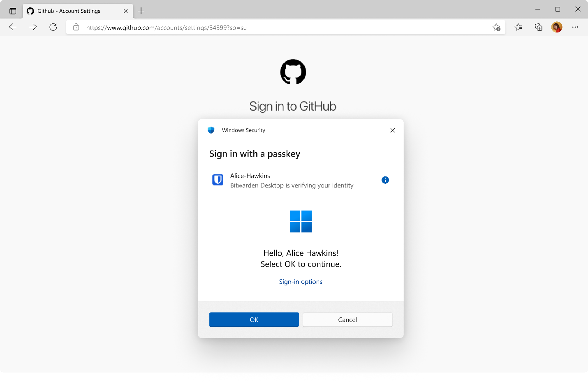The image size is (588, 382).
Task: Open the Collections icon in toolbar
Action: (x=538, y=27)
